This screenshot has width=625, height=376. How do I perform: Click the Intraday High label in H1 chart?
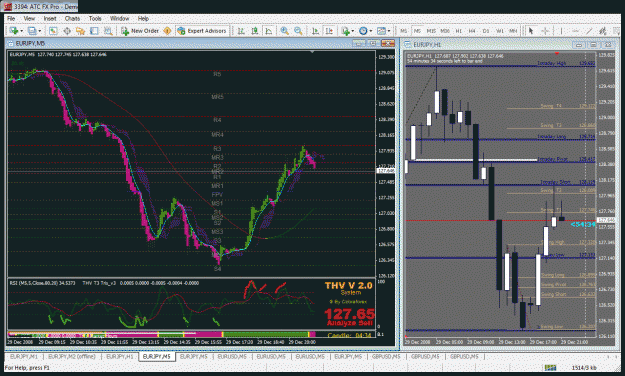(551, 63)
